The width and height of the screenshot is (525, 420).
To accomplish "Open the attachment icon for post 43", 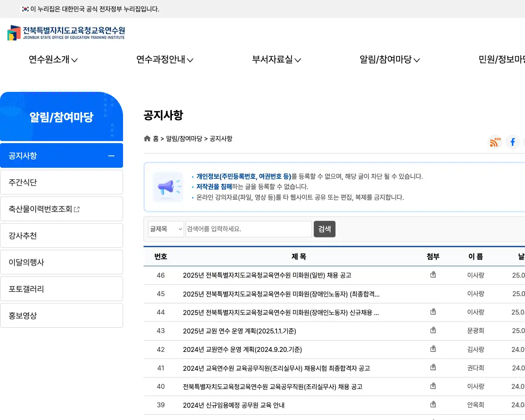I will click(433, 331).
